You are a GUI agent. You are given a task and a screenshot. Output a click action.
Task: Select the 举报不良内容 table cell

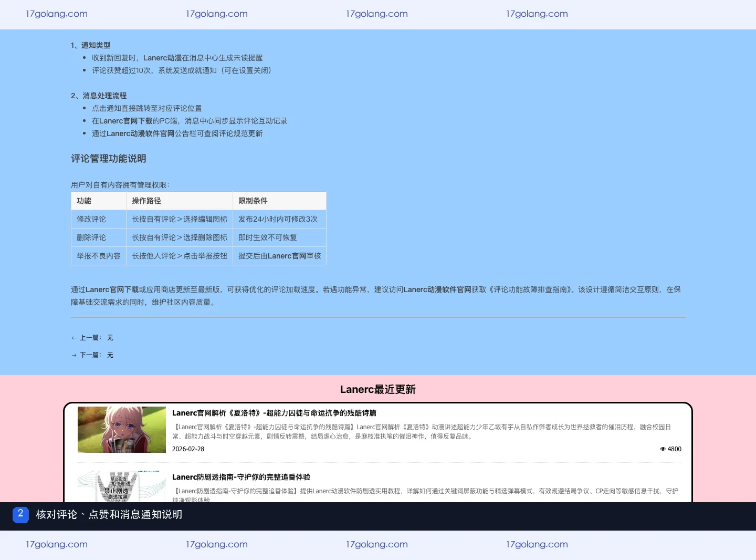click(x=99, y=256)
